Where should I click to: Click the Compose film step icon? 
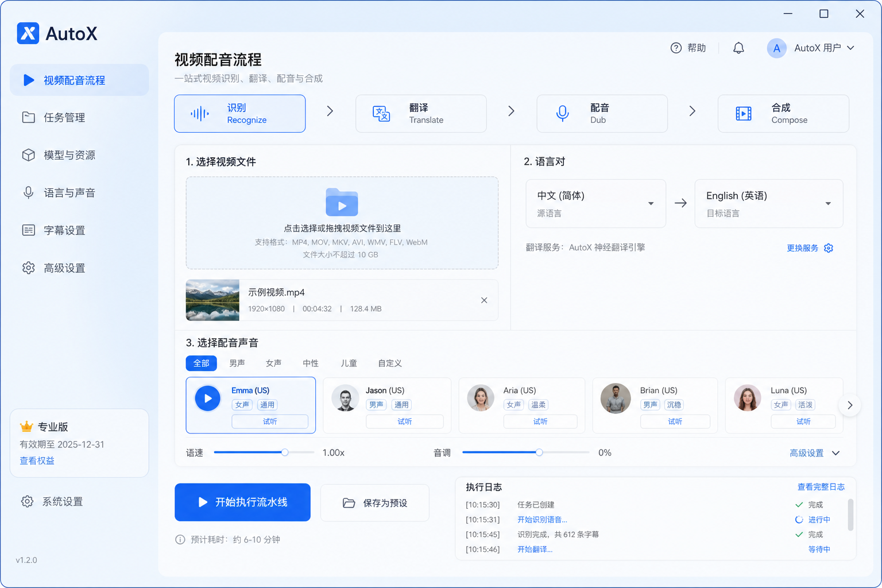pos(744,114)
